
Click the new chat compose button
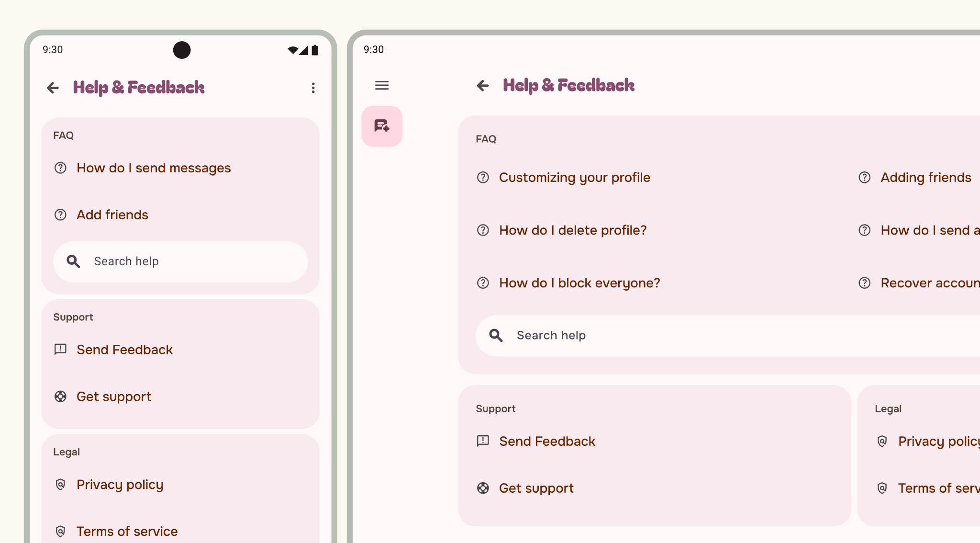click(x=382, y=126)
